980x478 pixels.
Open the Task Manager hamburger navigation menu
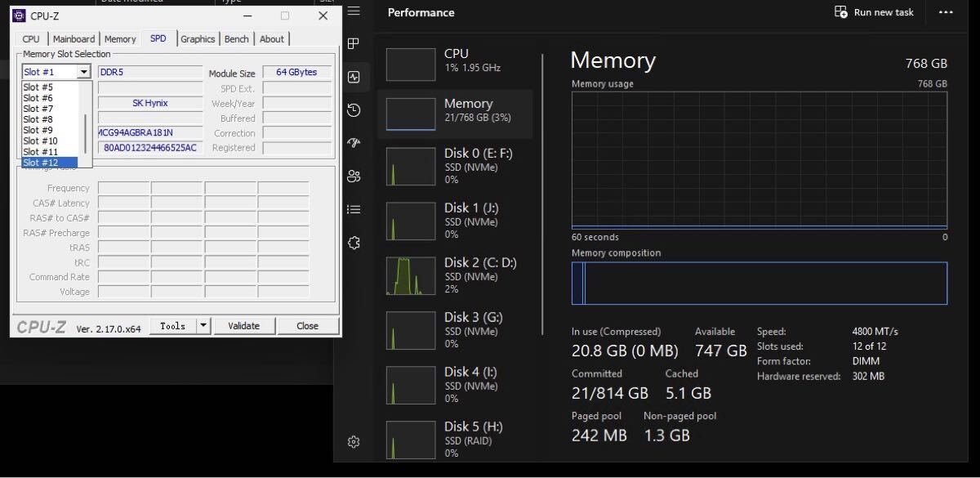coord(354,11)
